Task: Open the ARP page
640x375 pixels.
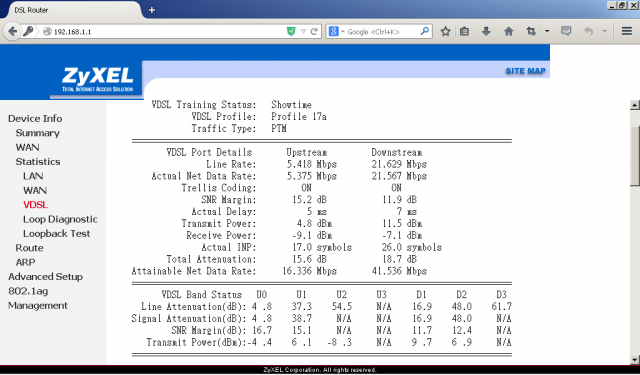Action: tap(25, 262)
